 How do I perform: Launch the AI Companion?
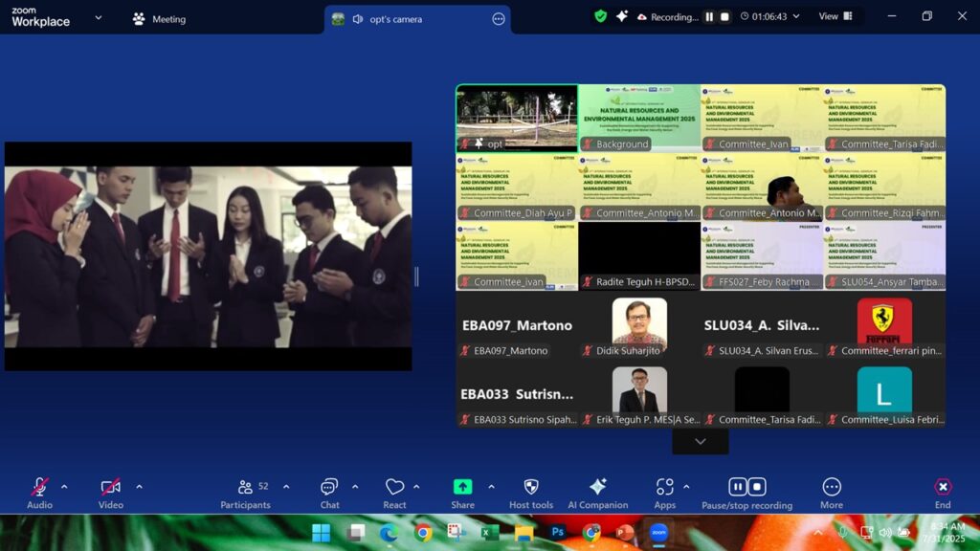tap(598, 487)
